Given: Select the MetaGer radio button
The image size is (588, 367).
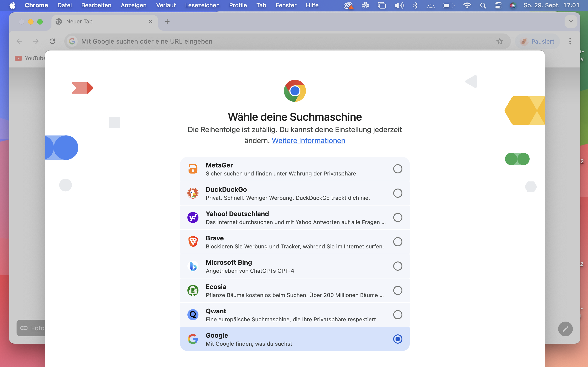Looking at the screenshot, I should (398, 169).
